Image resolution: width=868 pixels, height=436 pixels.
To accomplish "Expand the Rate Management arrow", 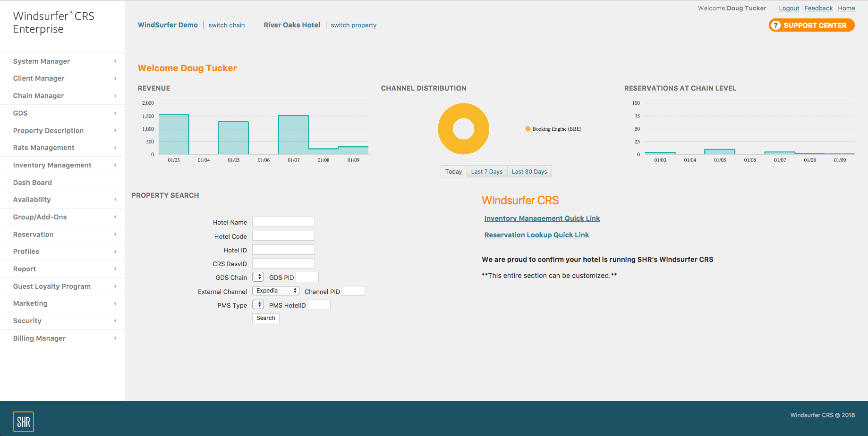I will click(x=115, y=148).
